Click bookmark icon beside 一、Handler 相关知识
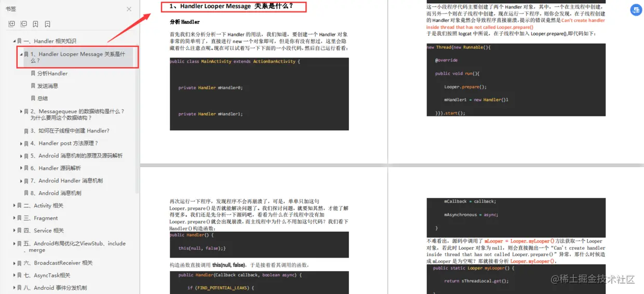The width and height of the screenshot is (644, 294). tap(20, 41)
